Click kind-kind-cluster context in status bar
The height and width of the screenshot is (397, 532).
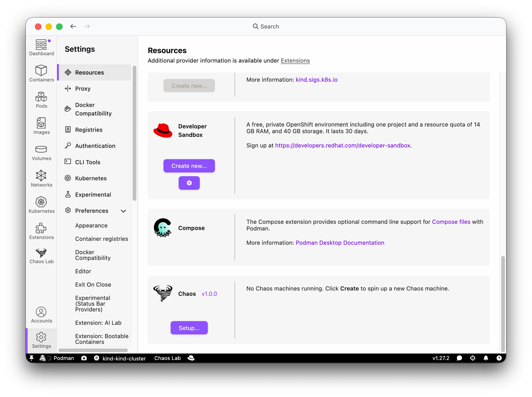tap(120, 358)
